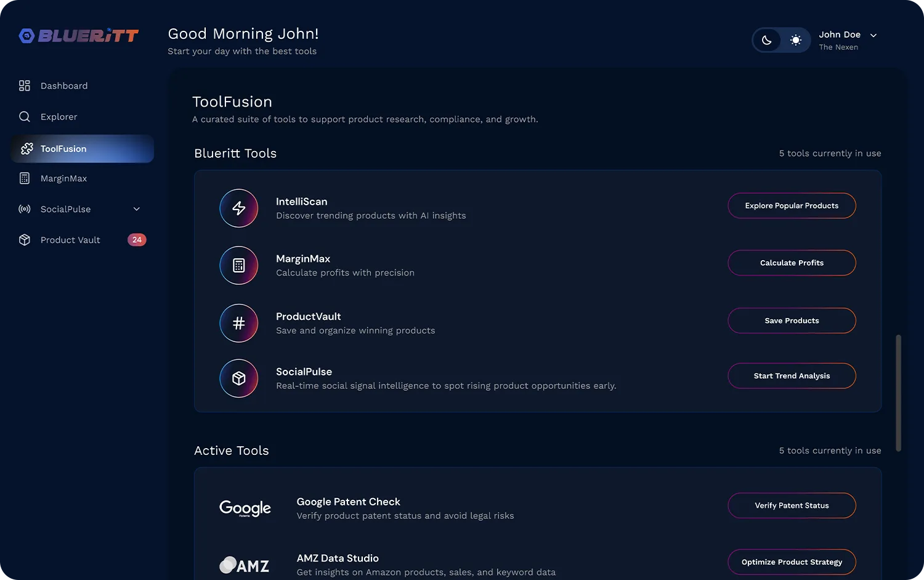
Task: Switch to dark mode moon toggle
Action: [x=767, y=40]
